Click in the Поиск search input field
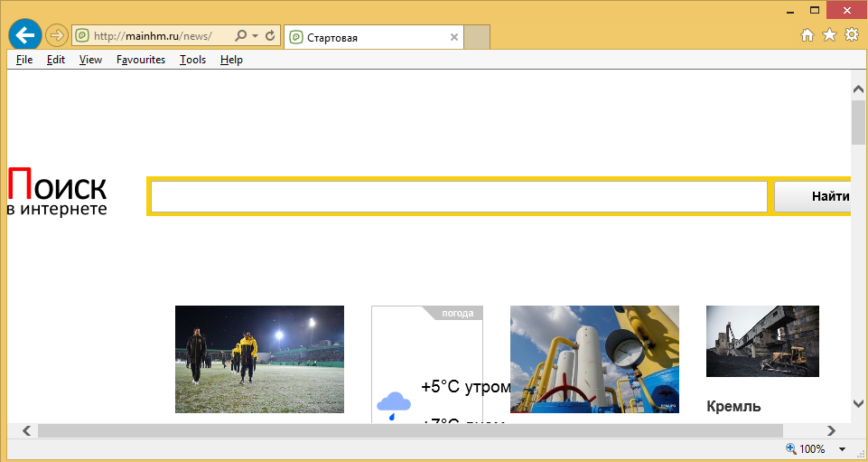Image resolution: width=868 pixels, height=462 pixels. (x=458, y=196)
